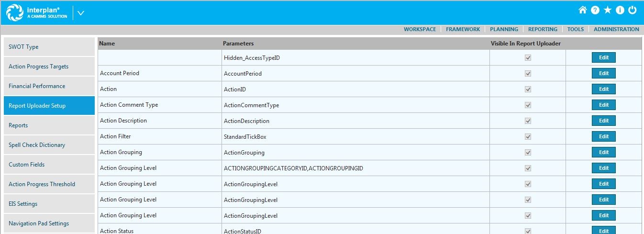Edit the Action Grouping row
This screenshot has height=234, width=644.
(x=604, y=152)
